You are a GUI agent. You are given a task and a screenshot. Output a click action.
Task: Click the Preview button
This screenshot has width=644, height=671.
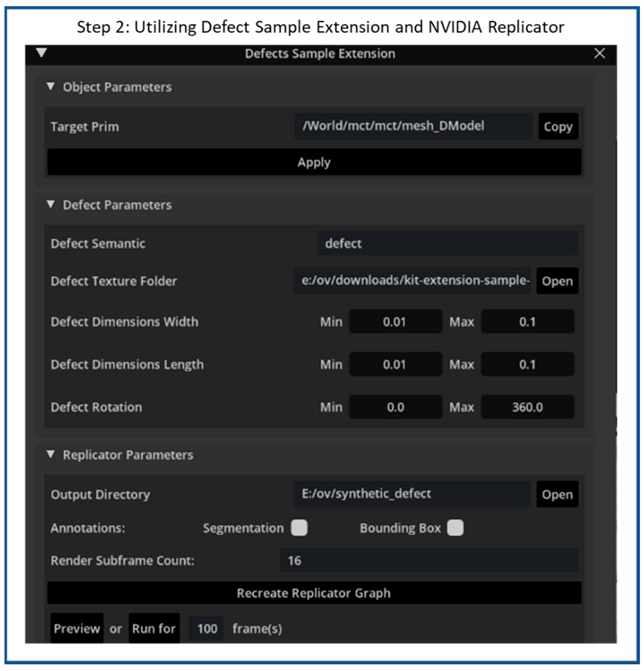(77, 628)
